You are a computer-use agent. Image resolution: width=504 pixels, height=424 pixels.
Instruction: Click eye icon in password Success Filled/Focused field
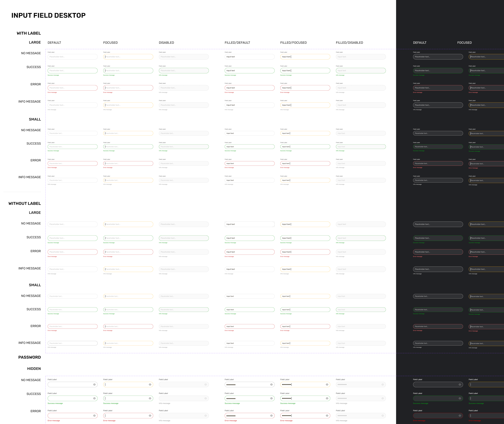click(327, 398)
